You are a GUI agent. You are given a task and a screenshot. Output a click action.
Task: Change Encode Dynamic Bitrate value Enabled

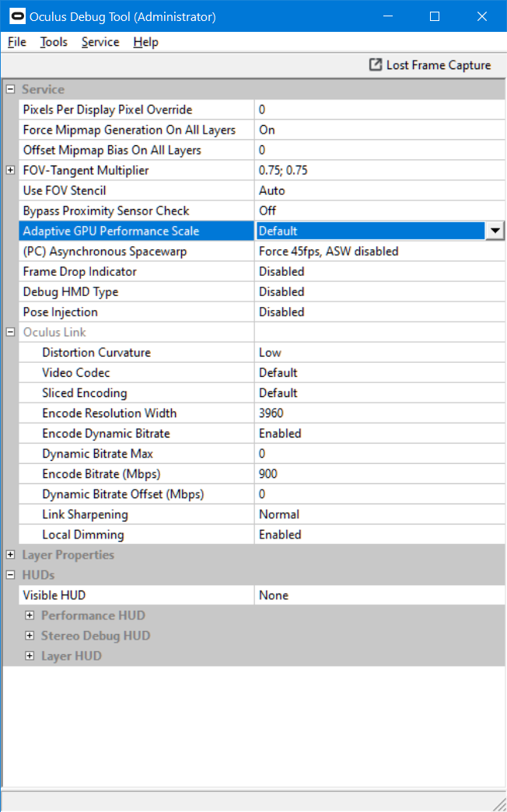coord(379,433)
